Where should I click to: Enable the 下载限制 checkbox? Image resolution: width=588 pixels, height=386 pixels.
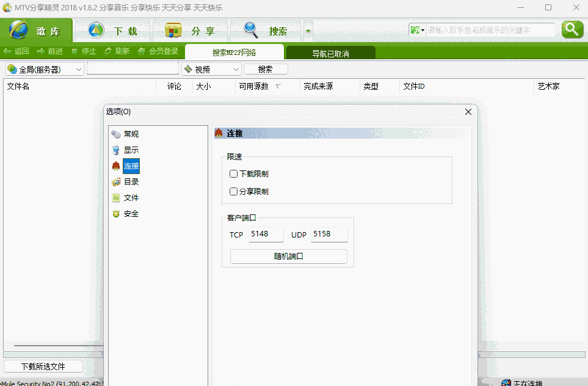pyautogui.click(x=233, y=174)
